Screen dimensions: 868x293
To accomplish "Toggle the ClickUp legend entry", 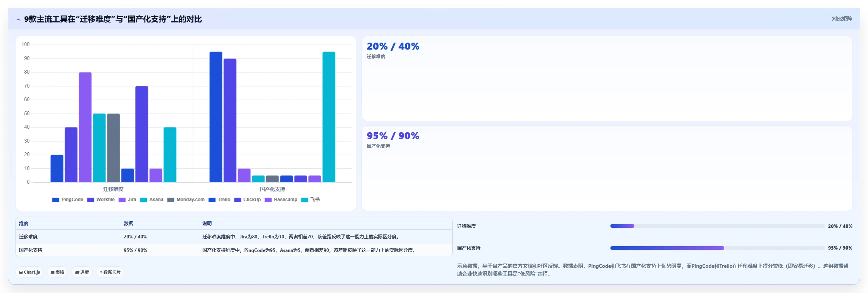I will (248, 200).
